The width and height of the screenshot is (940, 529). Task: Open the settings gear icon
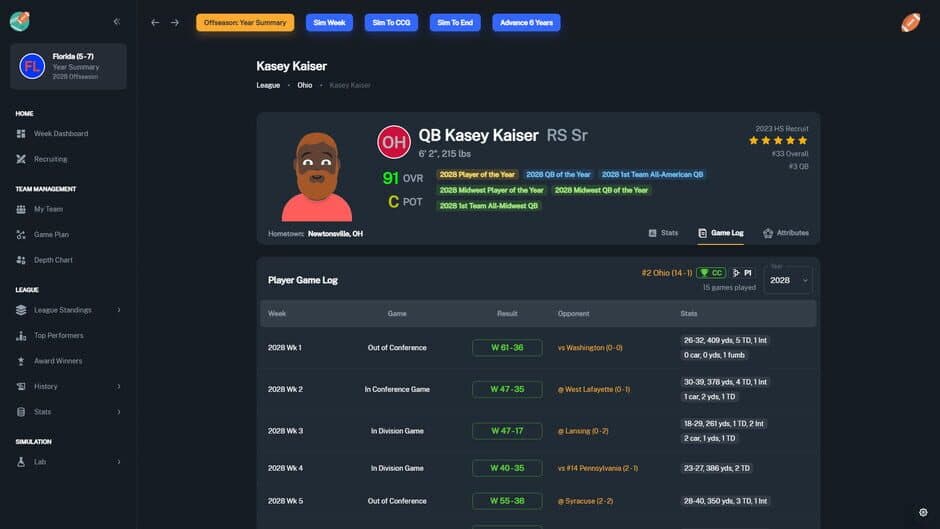click(x=923, y=512)
